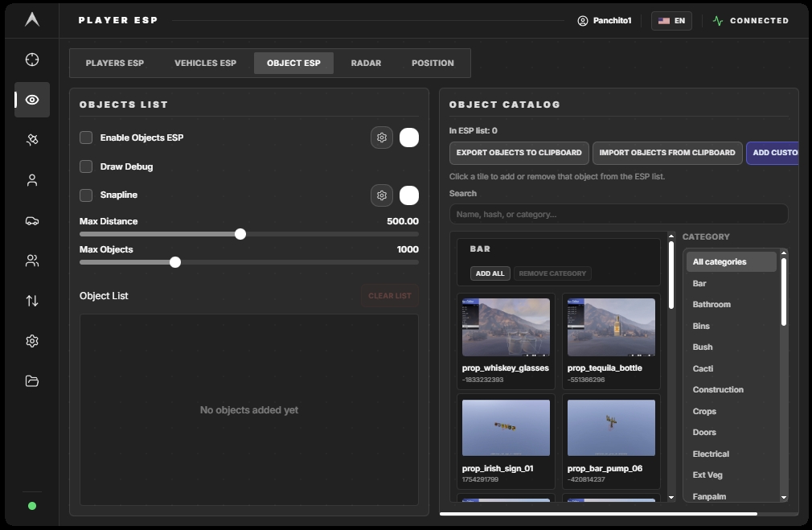
Task: Select the Fanpalm category
Action: (x=732, y=496)
